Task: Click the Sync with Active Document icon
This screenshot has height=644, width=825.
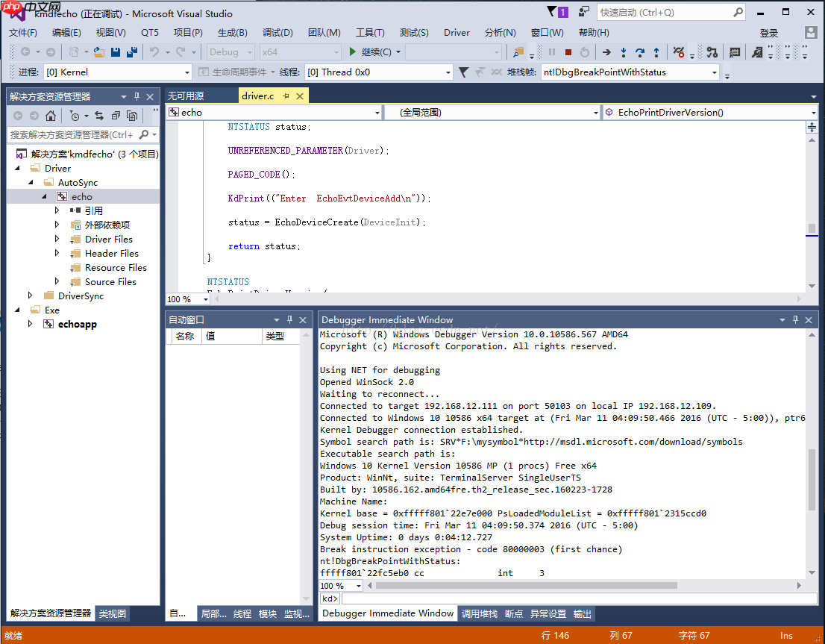Action: [101, 116]
